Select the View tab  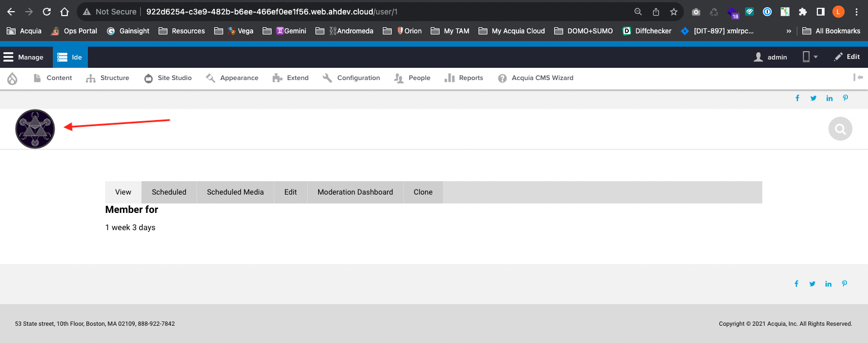[124, 192]
